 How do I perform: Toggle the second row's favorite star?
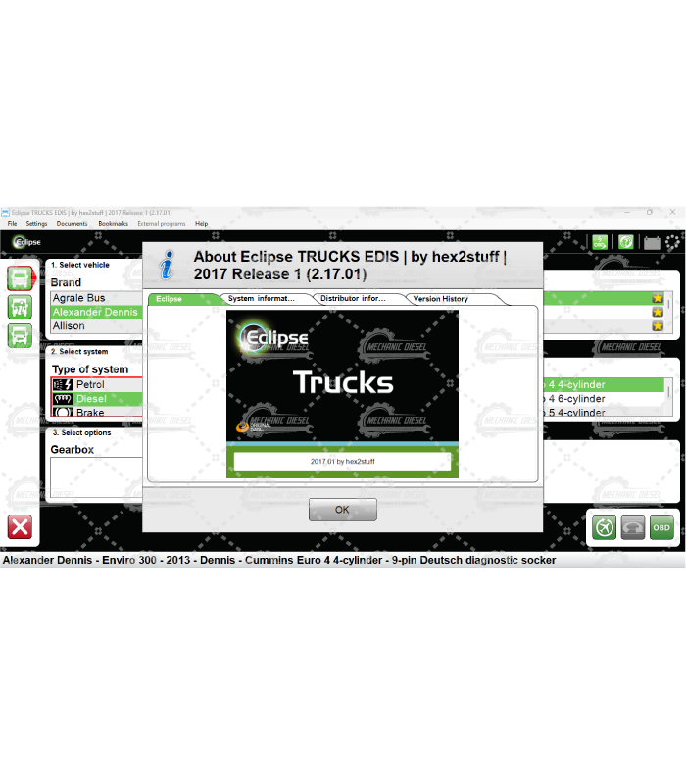658,312
